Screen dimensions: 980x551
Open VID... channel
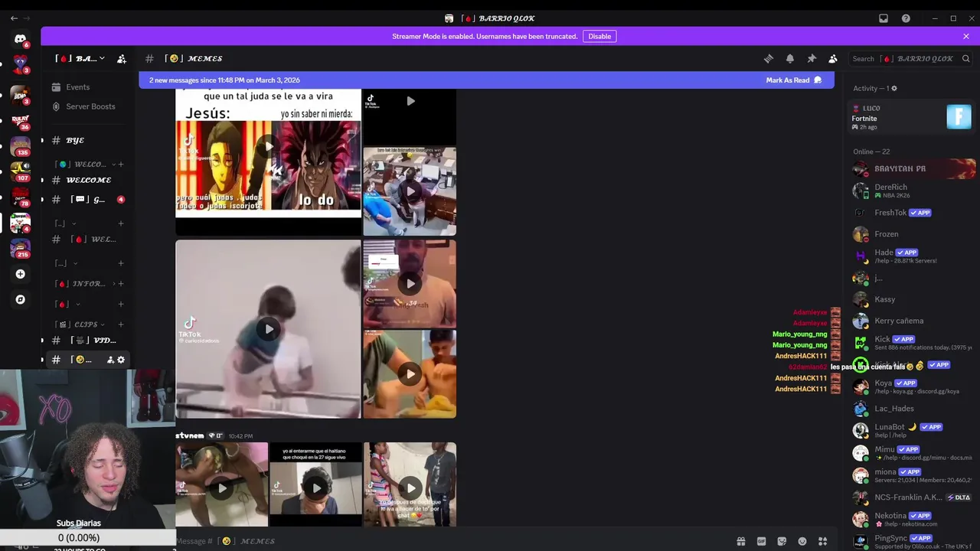click(x=87, y=341)
